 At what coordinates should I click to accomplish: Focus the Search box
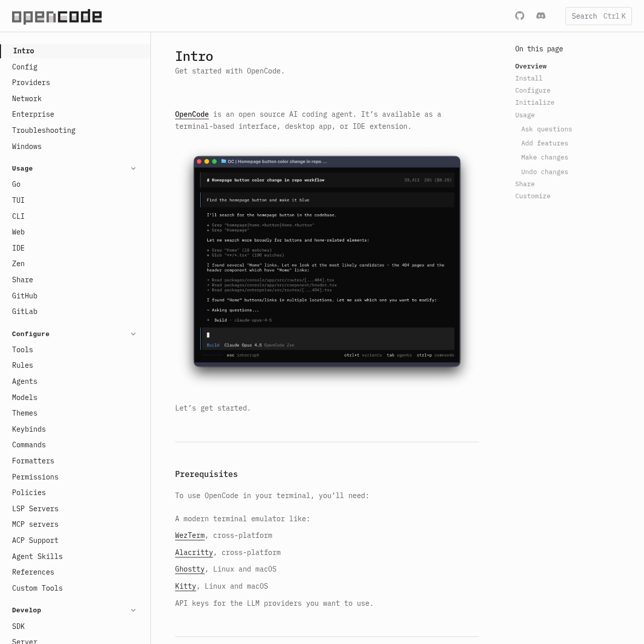(599, 16)
